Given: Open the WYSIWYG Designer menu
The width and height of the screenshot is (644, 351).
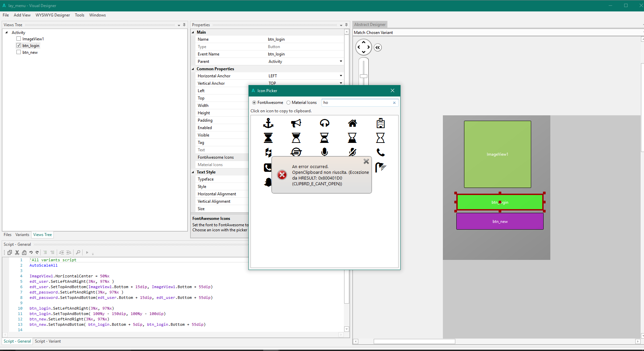Looking at the screenshot, I should (53, 15).
